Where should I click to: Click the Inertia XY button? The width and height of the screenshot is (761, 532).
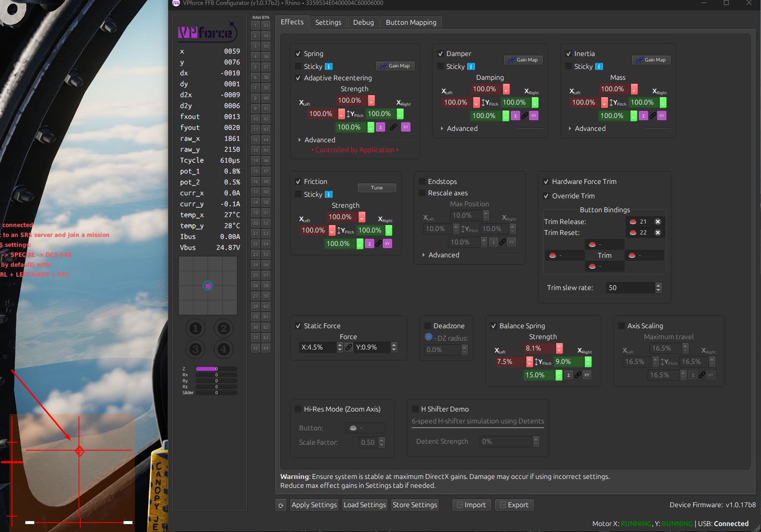[x=662, y=116]
